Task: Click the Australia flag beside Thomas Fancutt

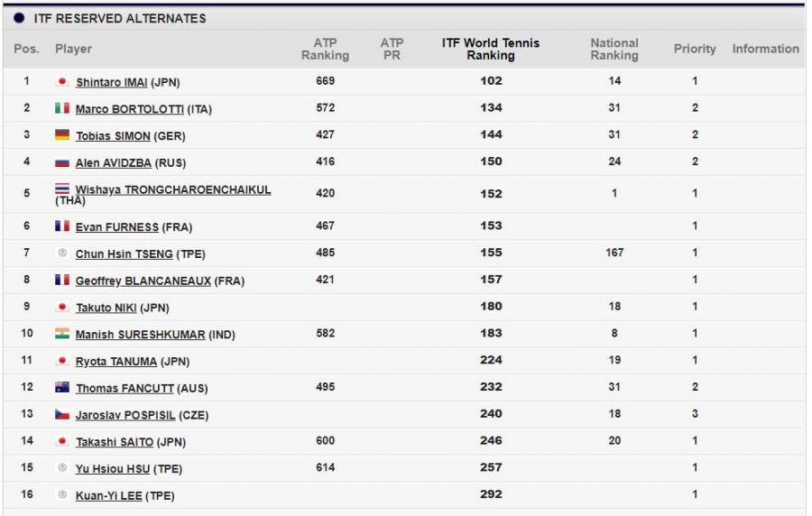Action: click(62, 388)
